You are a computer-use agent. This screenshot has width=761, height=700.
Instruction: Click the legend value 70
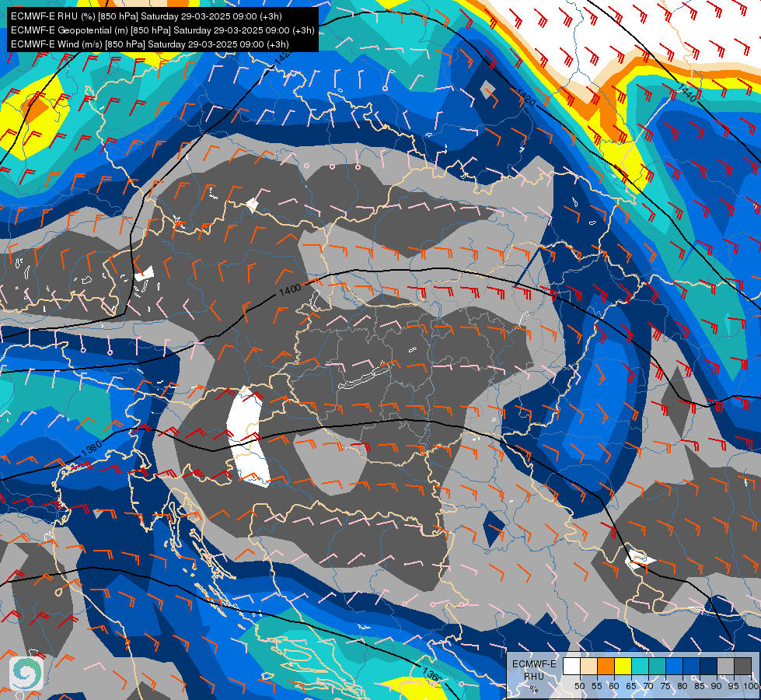click(648, 686)
